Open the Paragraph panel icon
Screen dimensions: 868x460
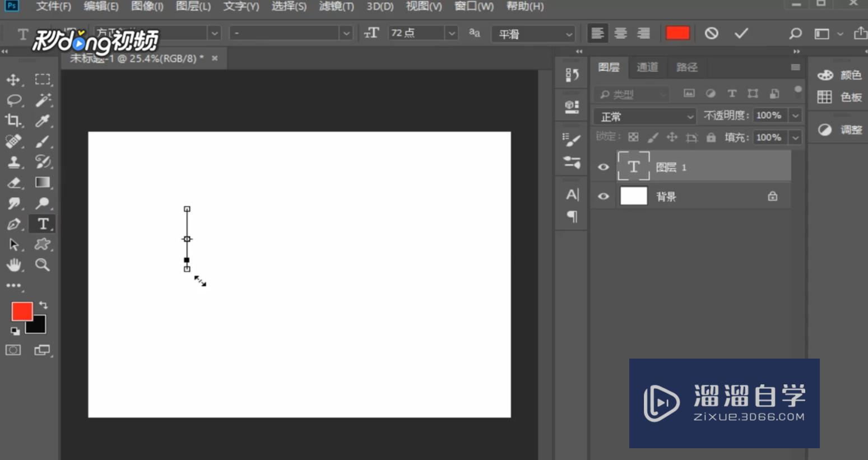(572, 216)
